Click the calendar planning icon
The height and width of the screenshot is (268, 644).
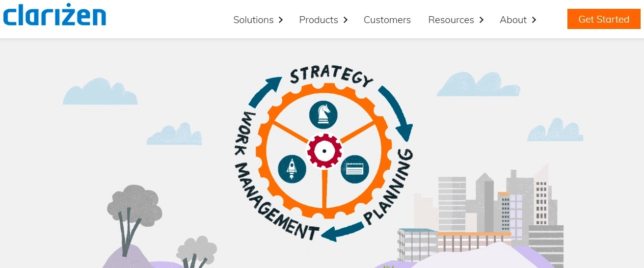tap(354, 169)
